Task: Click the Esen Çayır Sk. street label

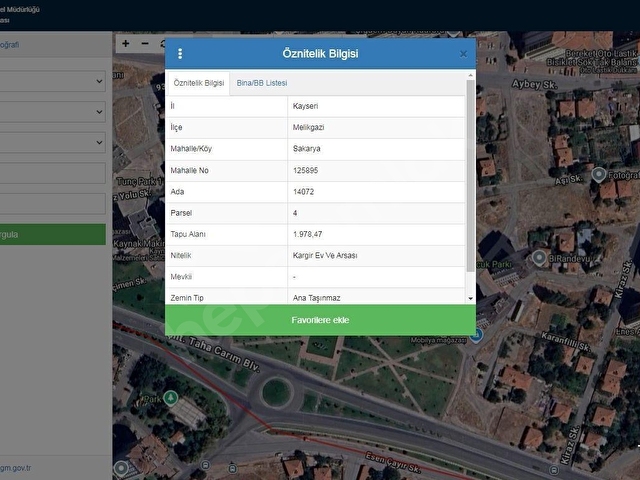Action: coord(393,462)
